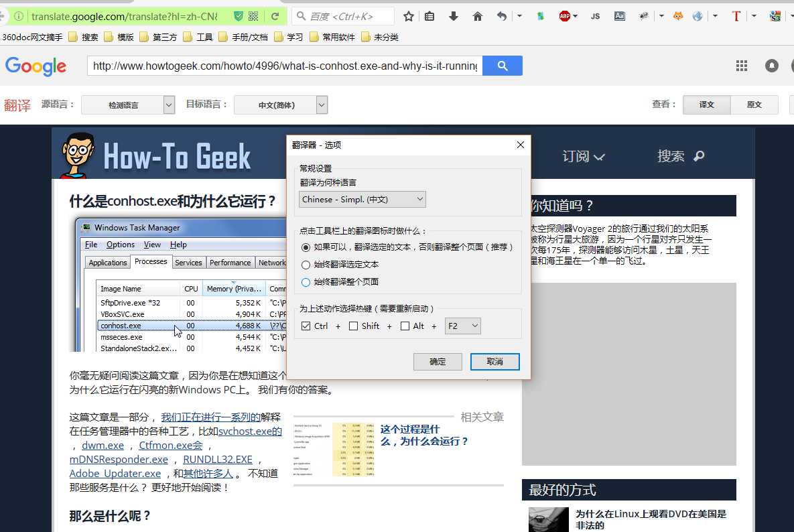The width and height of the screenshot is (794, 532).
Task: Click the Aa font extension icon
Action: coord(619,16)
